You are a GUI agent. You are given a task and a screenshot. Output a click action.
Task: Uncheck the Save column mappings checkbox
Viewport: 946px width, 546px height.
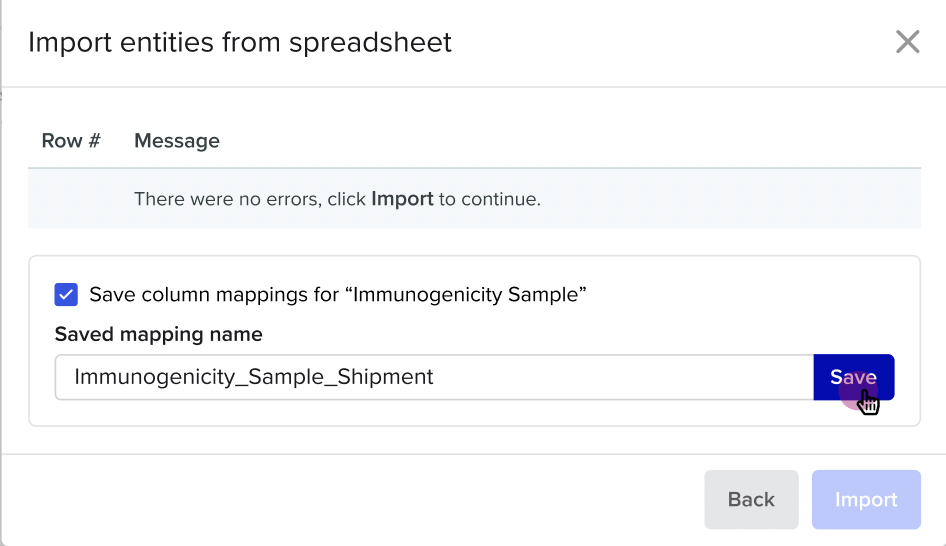(x=66, y=294)
